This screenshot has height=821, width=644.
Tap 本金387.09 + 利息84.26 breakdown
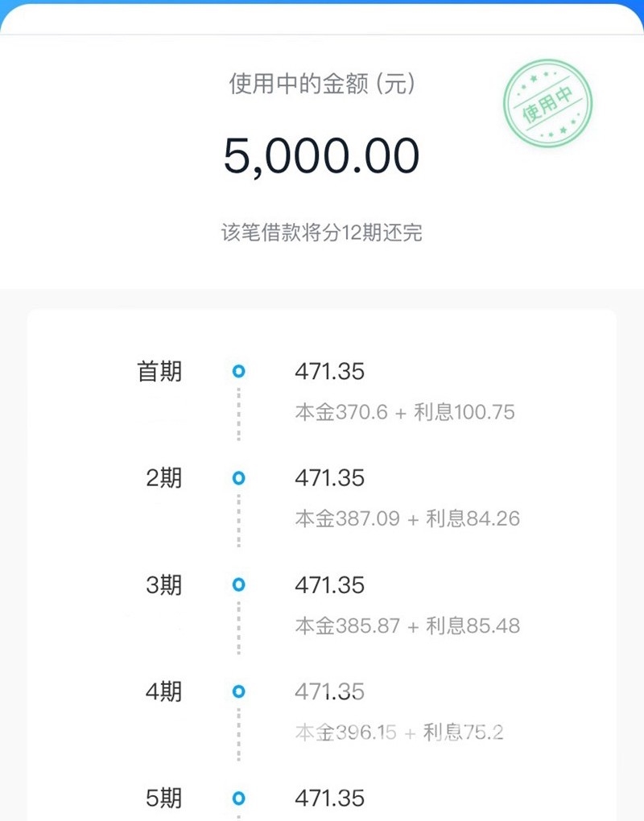coord(407,518)
